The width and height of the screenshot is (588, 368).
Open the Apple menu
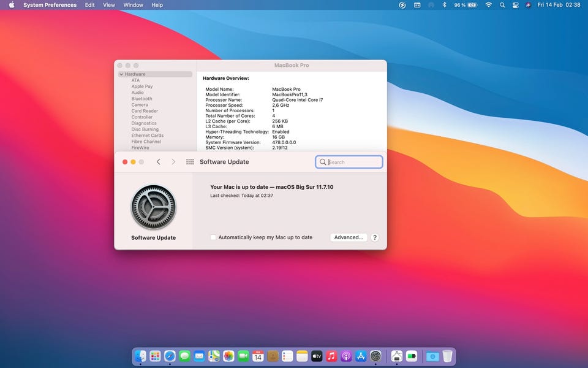[x=12, y=5]
